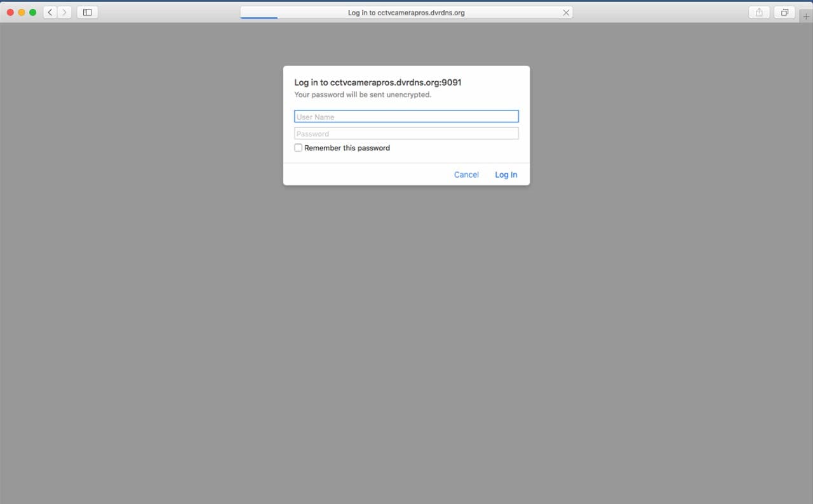The width and height of the screenshot is (813, 504).
Task: Stop loading with the address bar X
Action: [x=566, y=13]
